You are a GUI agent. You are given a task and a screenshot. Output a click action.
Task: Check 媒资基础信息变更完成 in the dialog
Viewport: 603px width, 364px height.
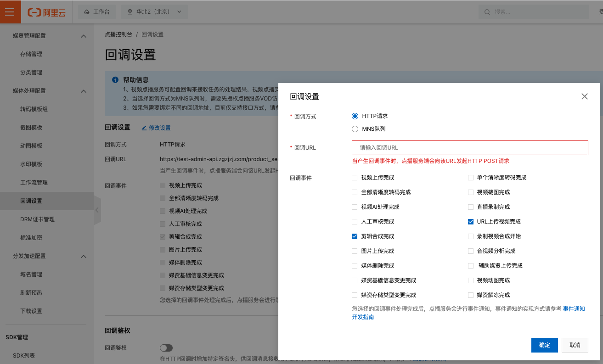[x=354, y=280]
